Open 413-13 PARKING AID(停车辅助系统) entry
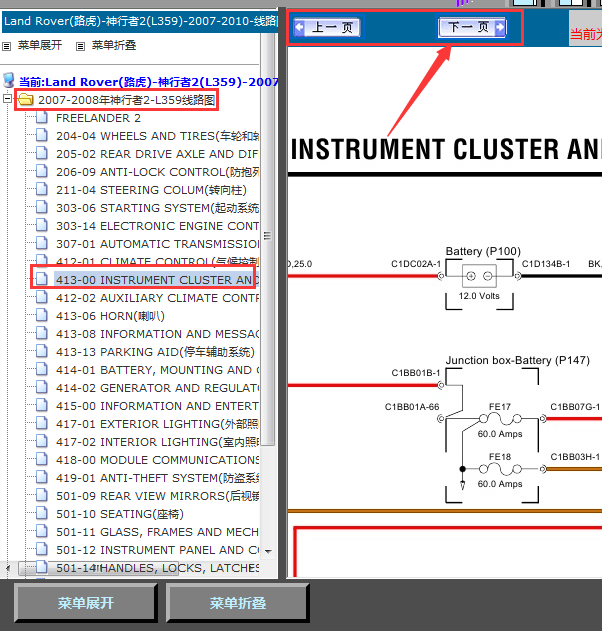This screenshot has width=602, height=634. pos(155,352)
